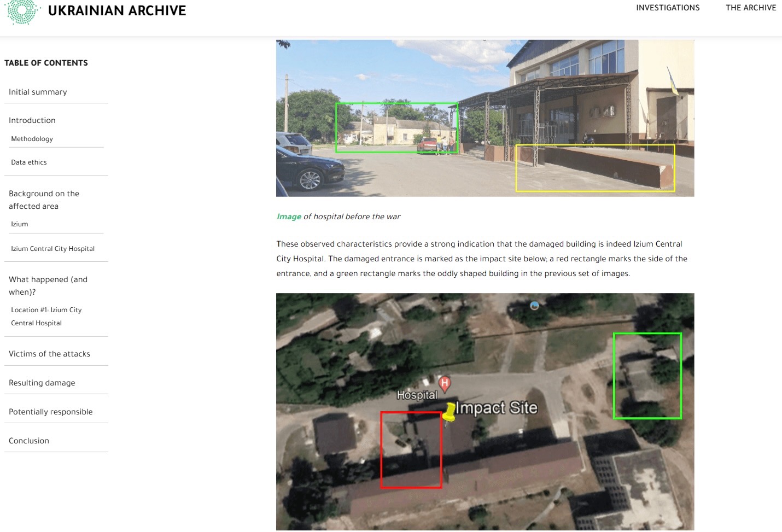
Task: Click the small blue photo marker on satellite image
Action: point(535,305)
